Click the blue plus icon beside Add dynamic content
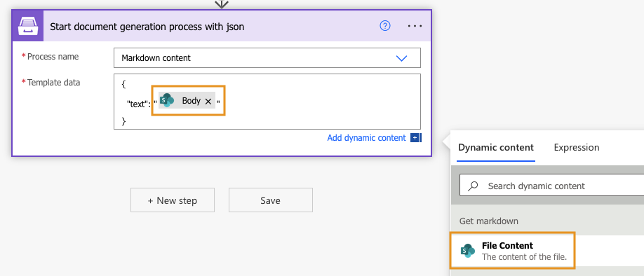 tap(415, 138)
